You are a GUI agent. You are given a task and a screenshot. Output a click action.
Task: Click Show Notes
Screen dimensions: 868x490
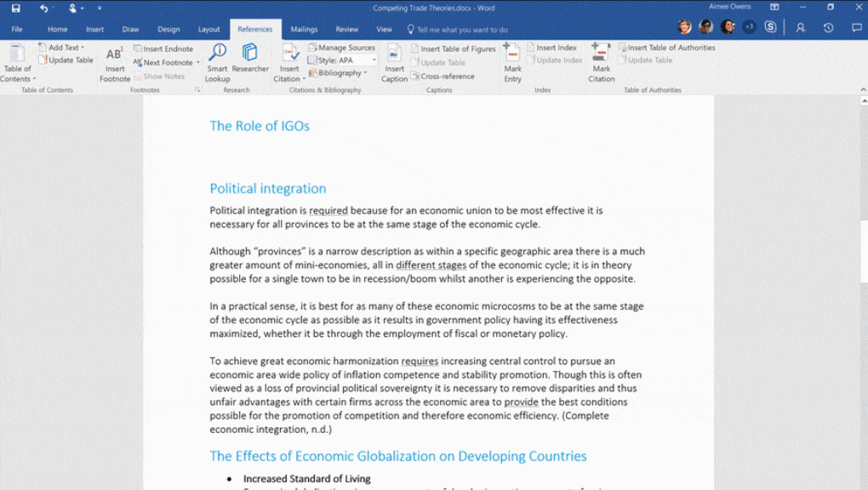pyautogui.click(x=159, y=77)
